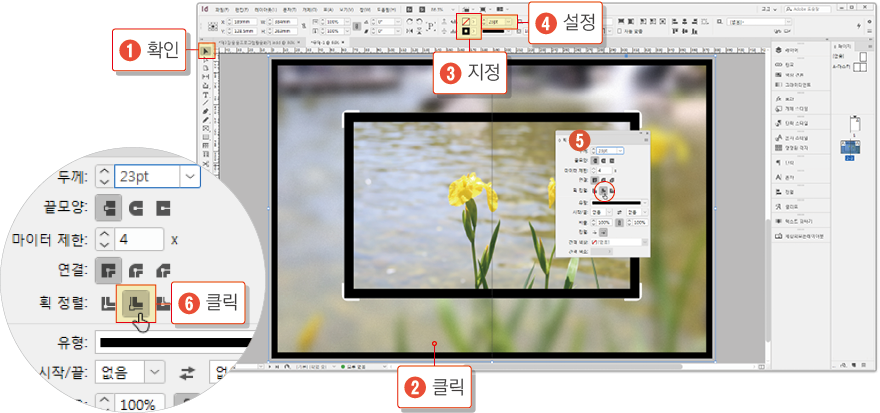The height and width of the screenshot is (413, 880).
Task: Open the 고급 workspace switcher dropdown
Action: click(769, 9)
